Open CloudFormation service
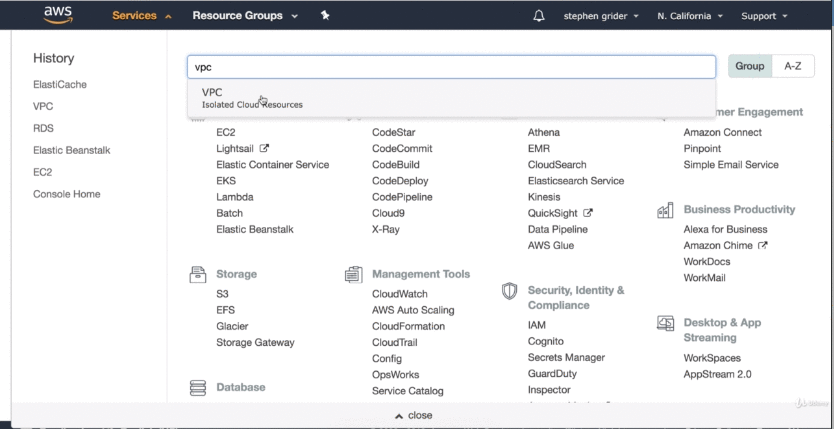The height and width of the screenshot is (429, 834). click(408, 326)
